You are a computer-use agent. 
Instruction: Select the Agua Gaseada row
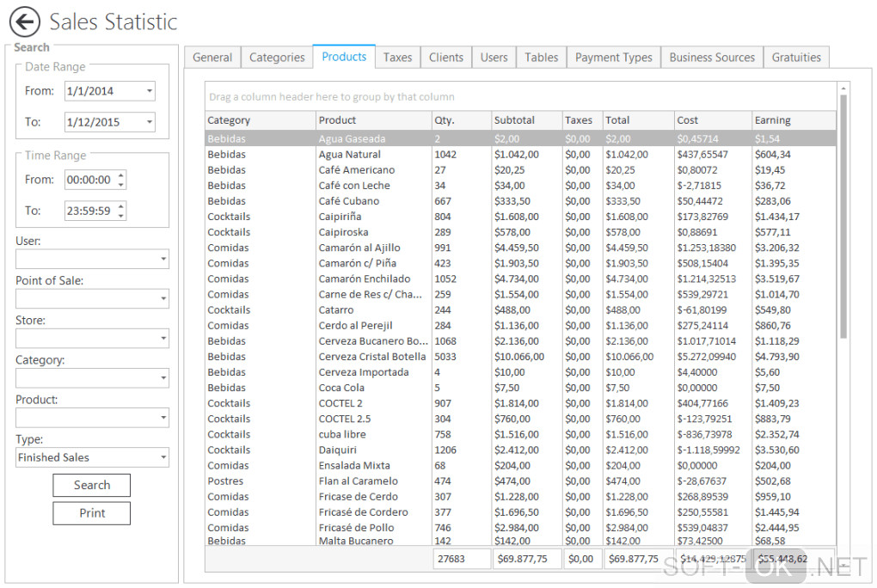point(520,138)
